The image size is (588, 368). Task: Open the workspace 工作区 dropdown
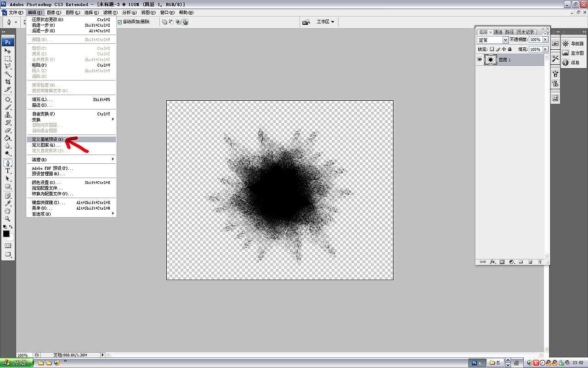[325, 22]
